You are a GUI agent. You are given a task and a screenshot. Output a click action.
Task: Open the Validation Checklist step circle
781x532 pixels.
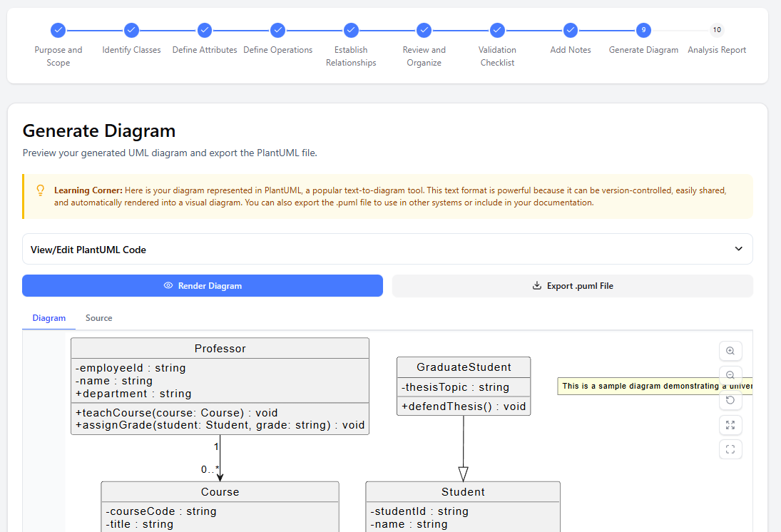[497, 30]
